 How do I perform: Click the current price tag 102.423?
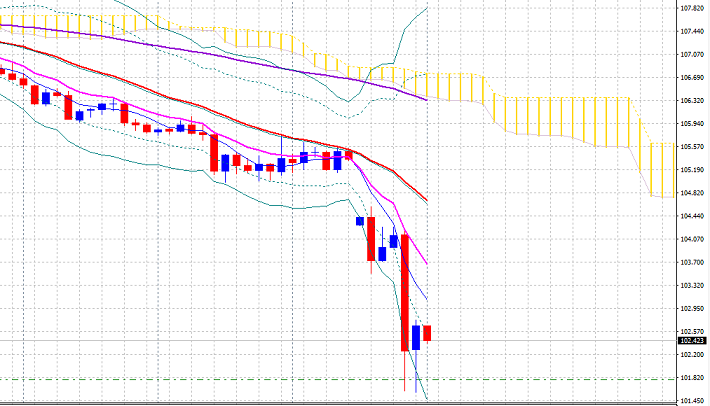click(692, 340)
